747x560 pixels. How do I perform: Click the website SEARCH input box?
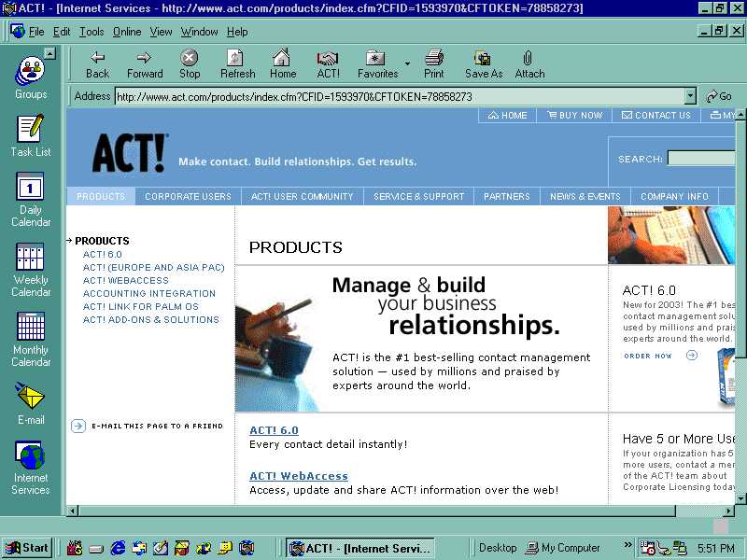coord(701,158)
